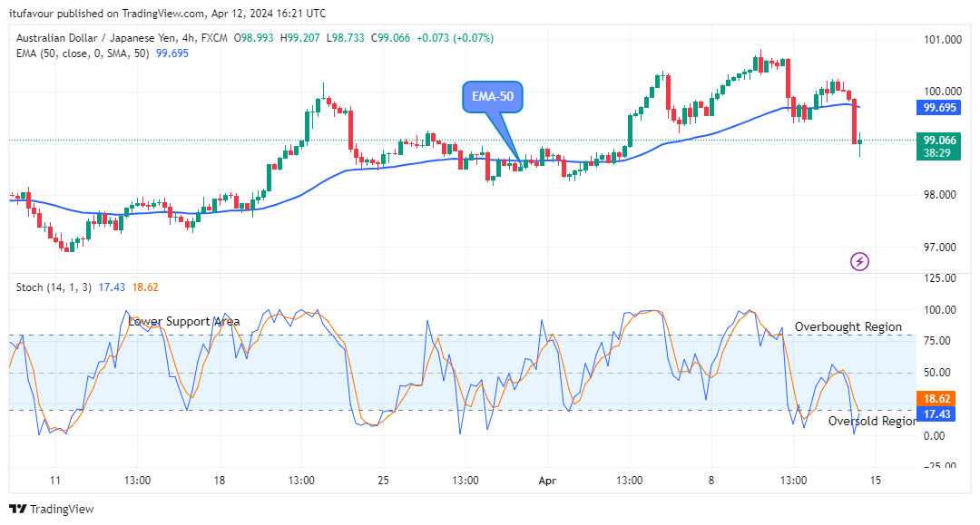This screenshot has height=525, width=980.
Task: Click the C99.066 close value in header
Action: pyautogui.click(x=390, y=38)
